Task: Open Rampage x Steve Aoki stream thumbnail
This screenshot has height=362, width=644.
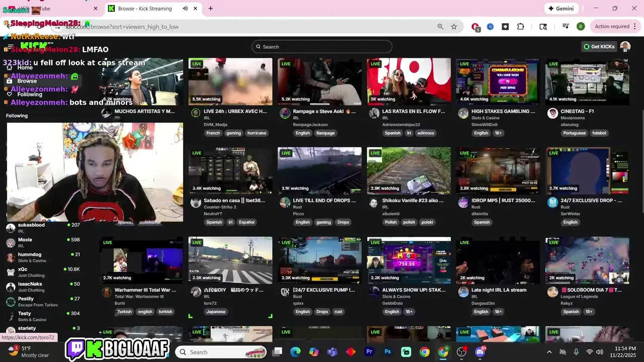Action: [319, 81]
